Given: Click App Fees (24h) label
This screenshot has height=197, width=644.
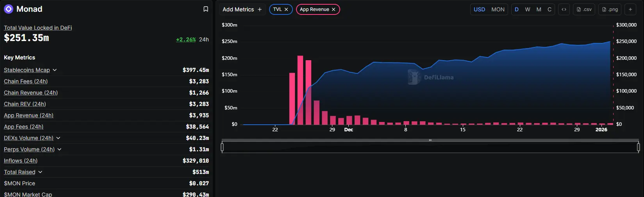Looking at the screenshot, I should coord(24,127).
